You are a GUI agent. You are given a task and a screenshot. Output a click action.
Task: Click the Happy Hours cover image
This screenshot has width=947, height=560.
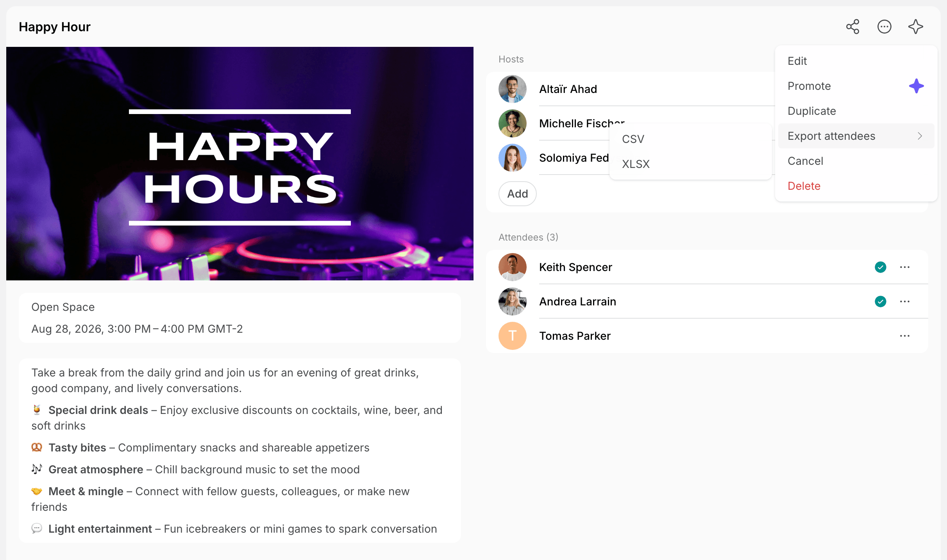[240, 164]
